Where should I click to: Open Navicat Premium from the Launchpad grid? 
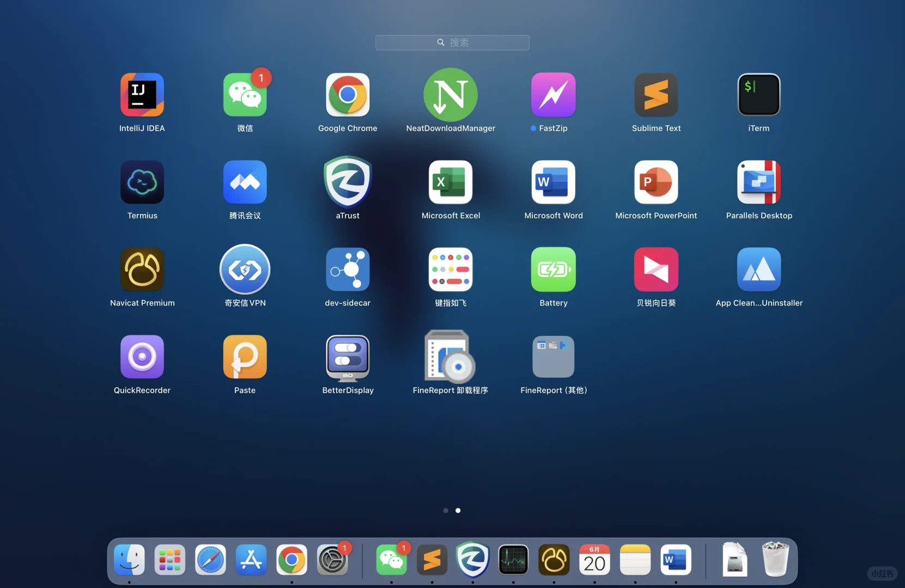tap(142, 269)
